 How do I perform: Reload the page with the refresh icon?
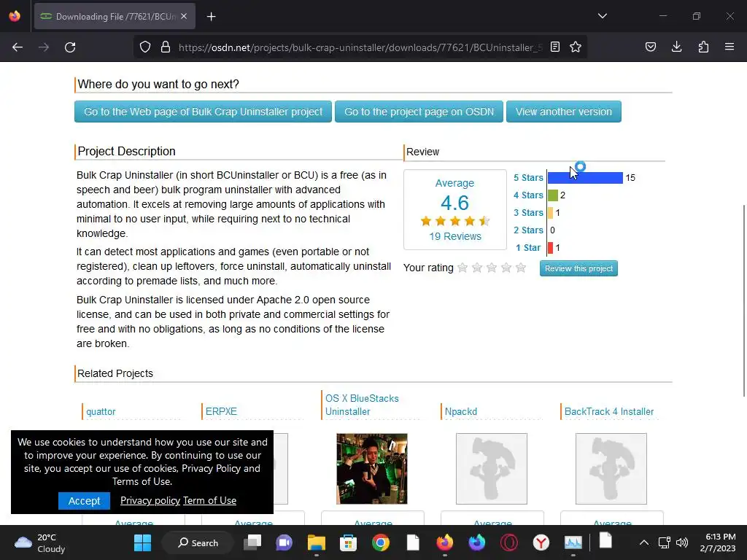70,47
